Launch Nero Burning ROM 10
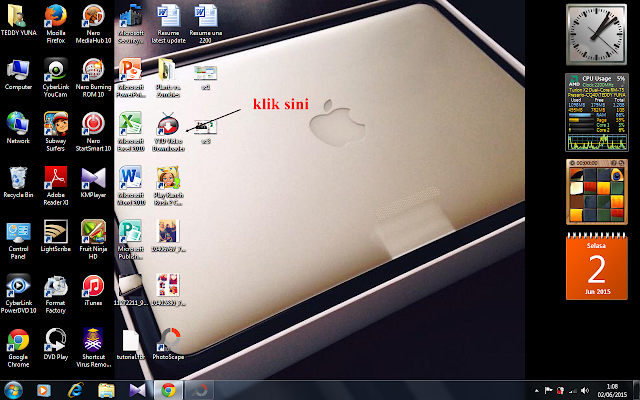This screenshot has height=400, width=640. (93, 78)
